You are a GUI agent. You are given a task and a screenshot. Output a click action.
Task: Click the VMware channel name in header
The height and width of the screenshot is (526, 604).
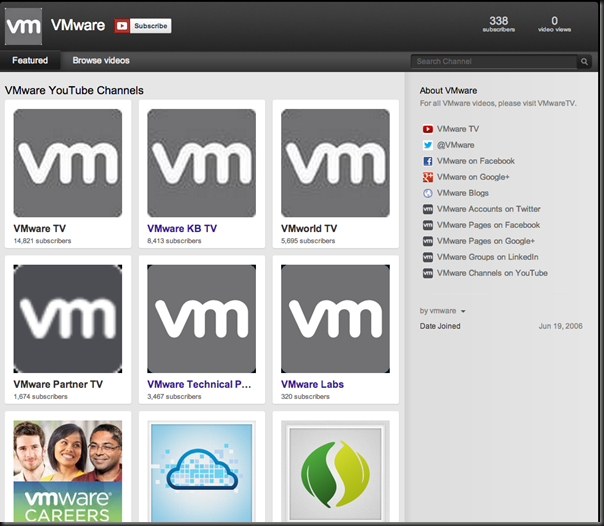(78, 25)
